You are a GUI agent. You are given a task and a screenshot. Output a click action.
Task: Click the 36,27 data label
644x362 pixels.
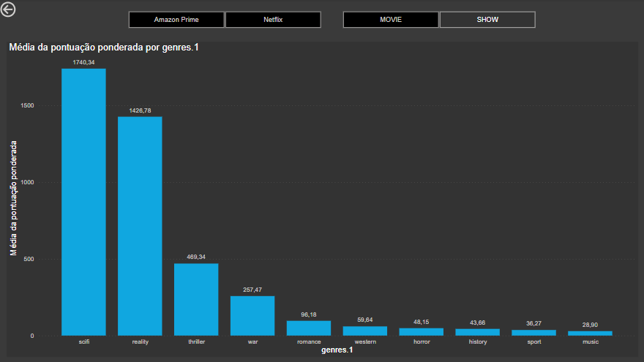click(534, 323)
